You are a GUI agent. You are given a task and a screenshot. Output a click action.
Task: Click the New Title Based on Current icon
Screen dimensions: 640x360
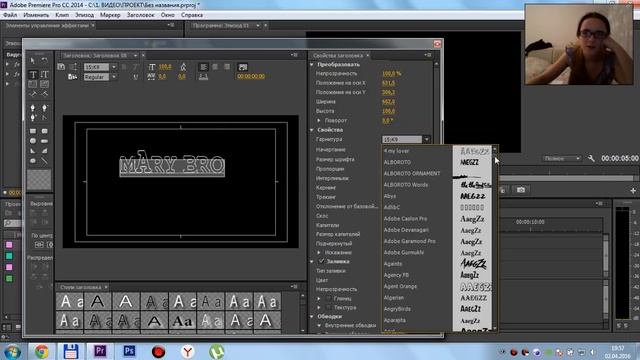(61, 67)
